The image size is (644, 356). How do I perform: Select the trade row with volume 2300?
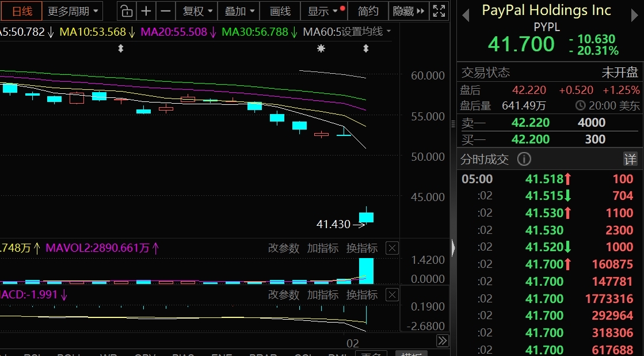(550, 230)
